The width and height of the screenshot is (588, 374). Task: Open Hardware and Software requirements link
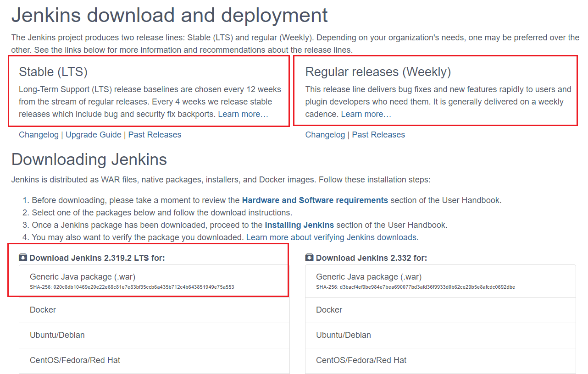315,200
